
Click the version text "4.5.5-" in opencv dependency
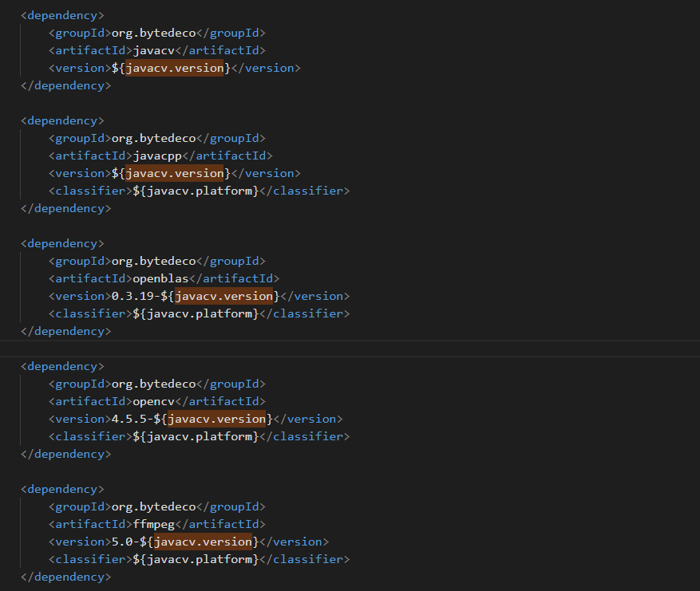point(132,419)
